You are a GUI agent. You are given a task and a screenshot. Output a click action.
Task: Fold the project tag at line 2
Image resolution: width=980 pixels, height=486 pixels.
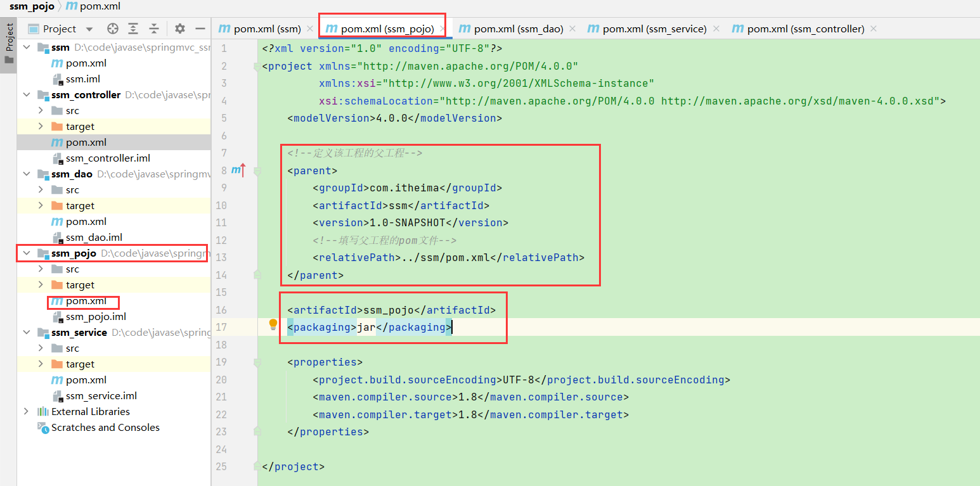[257, 66]
